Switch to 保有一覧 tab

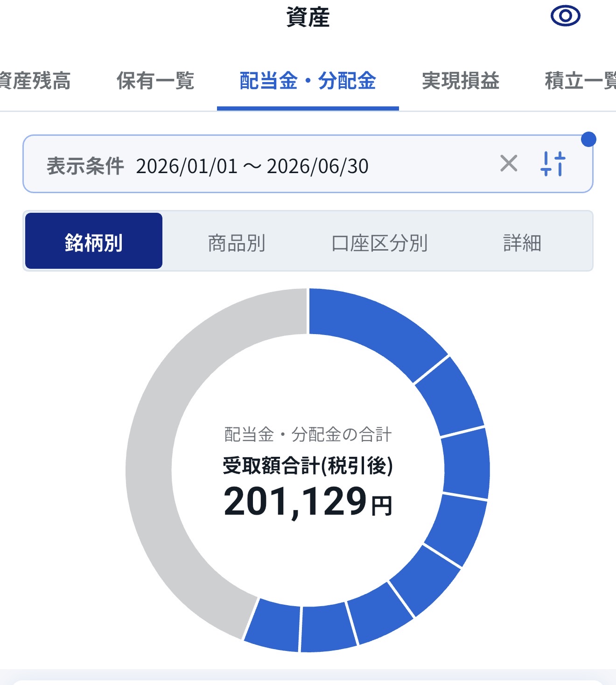pyautogui.click(x=155, y=81)
